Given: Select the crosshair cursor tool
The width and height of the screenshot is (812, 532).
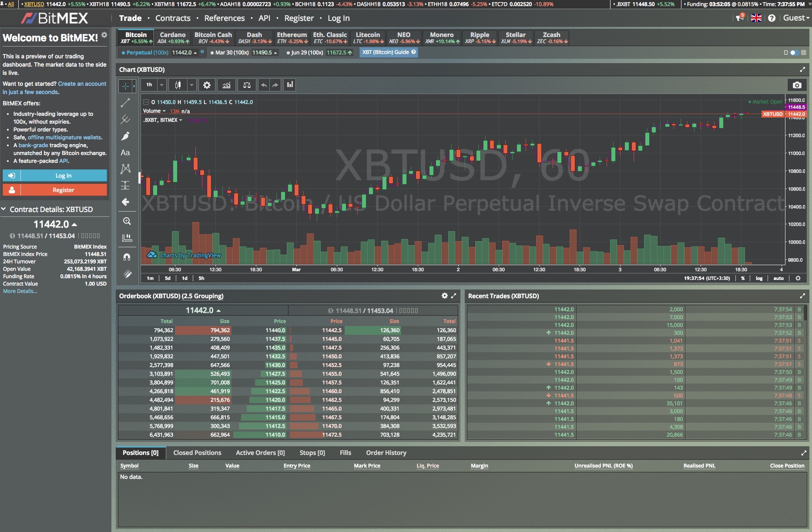Looking at the screenshot, I should click(x=125, y=86).
